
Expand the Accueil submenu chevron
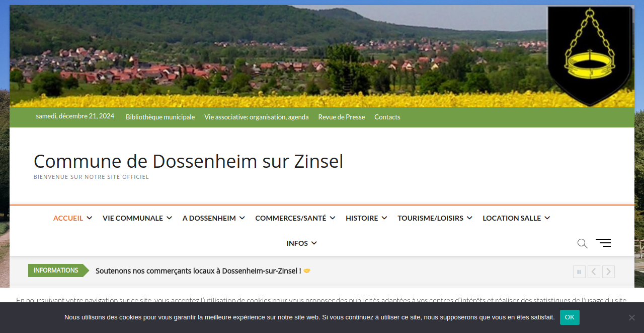pos(90,218)
